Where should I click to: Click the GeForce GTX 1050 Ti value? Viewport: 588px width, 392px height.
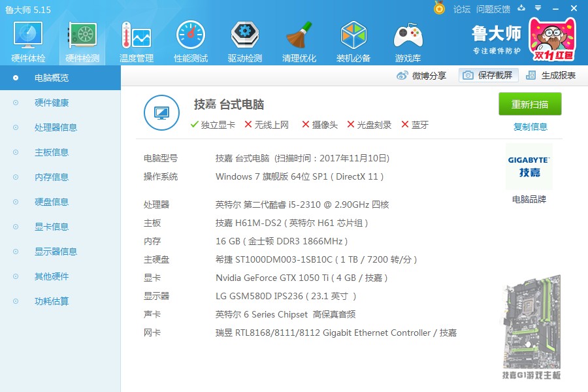301,278
